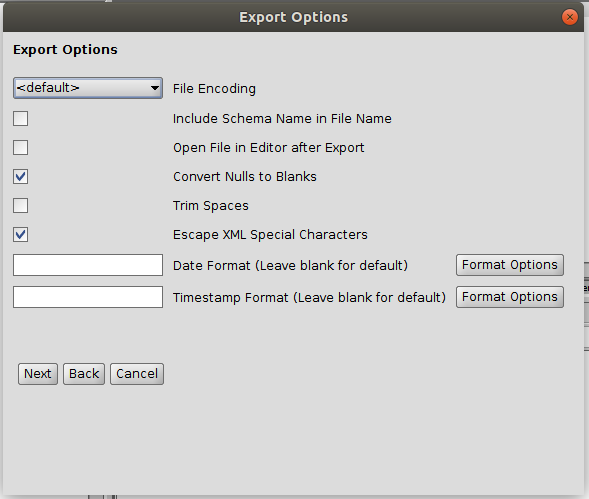Tick the Trim Spaces checkbox
Viewport: 589px width, 499px height.
(20, 206)
